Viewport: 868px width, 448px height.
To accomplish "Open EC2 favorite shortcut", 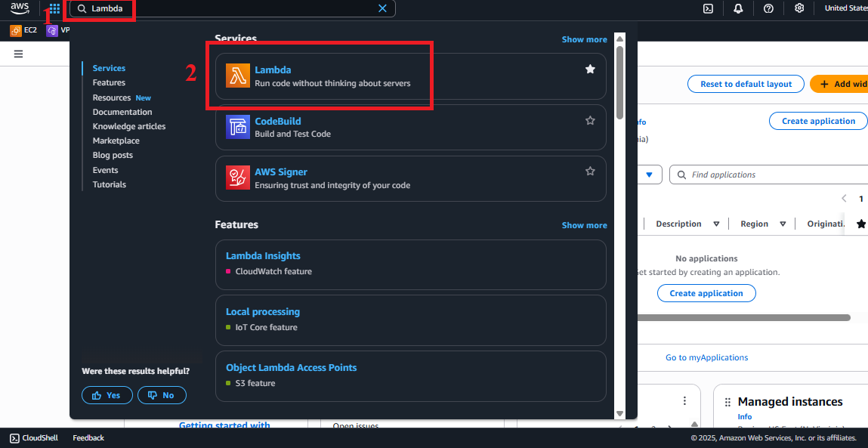I will [23, 30].
